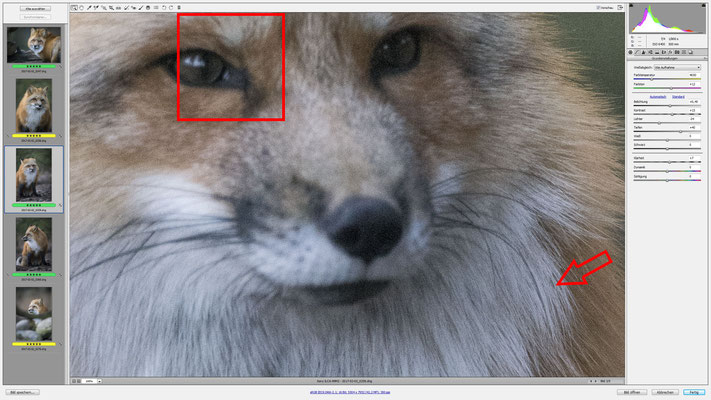Select the Color Sampler tool
This screenshot has height=400, width=711.
point(96,8)
